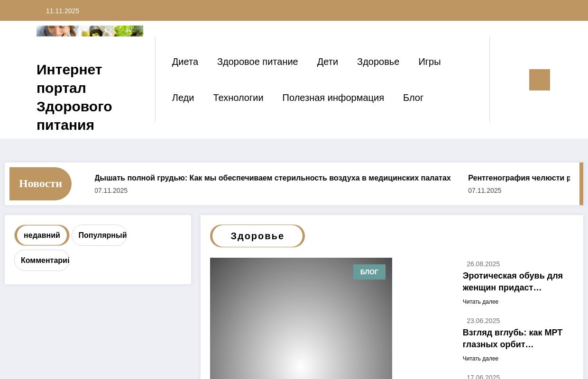
Task: Open the Диета menu item
Action: (185, 62)
